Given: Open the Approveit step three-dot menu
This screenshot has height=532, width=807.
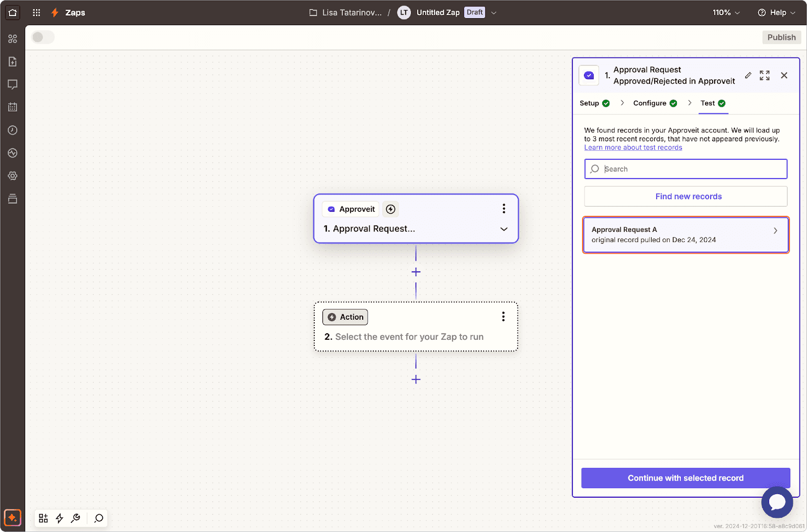Looking at the screenshot, I should coord(503,209).
